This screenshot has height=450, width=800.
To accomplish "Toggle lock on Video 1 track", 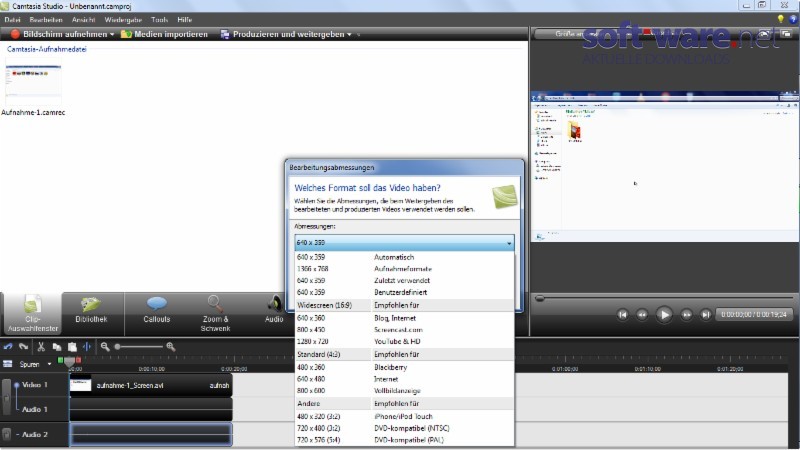I will 7,398.
